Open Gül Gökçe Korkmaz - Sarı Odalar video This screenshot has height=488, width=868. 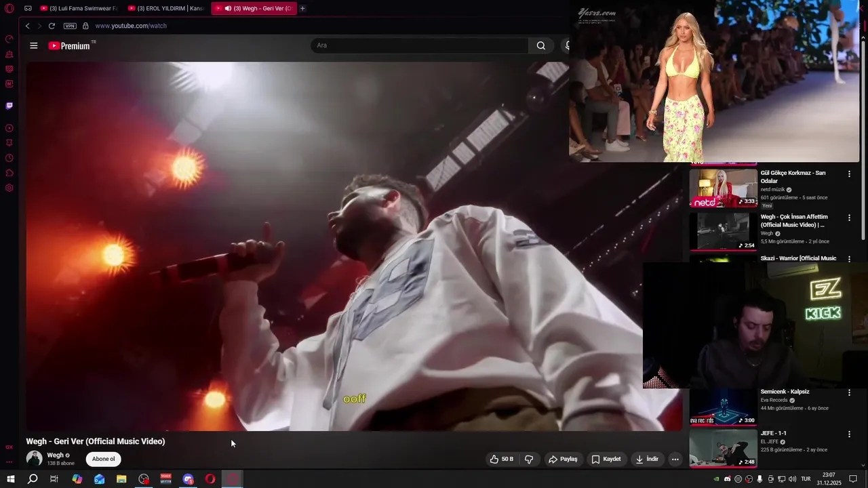(793, 177)
